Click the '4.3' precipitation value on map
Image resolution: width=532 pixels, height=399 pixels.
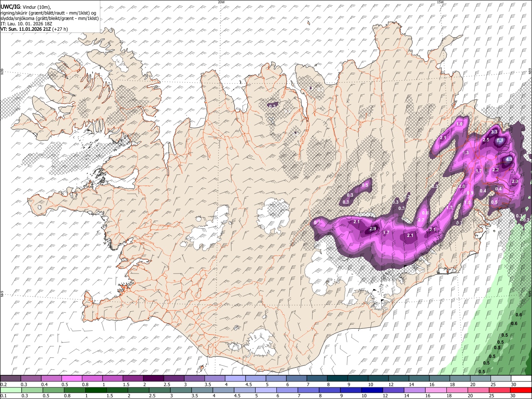click(x=510, y=159)
